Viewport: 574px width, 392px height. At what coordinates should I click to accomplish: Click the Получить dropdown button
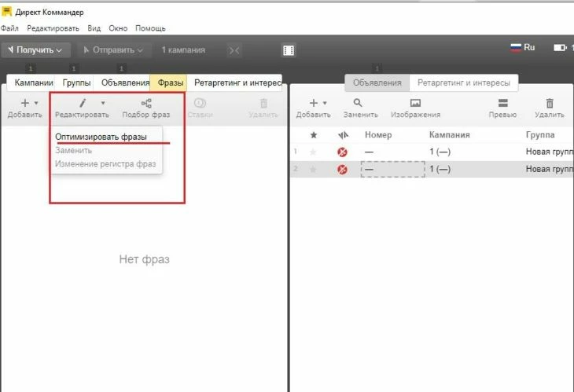[x=36, y=50]
